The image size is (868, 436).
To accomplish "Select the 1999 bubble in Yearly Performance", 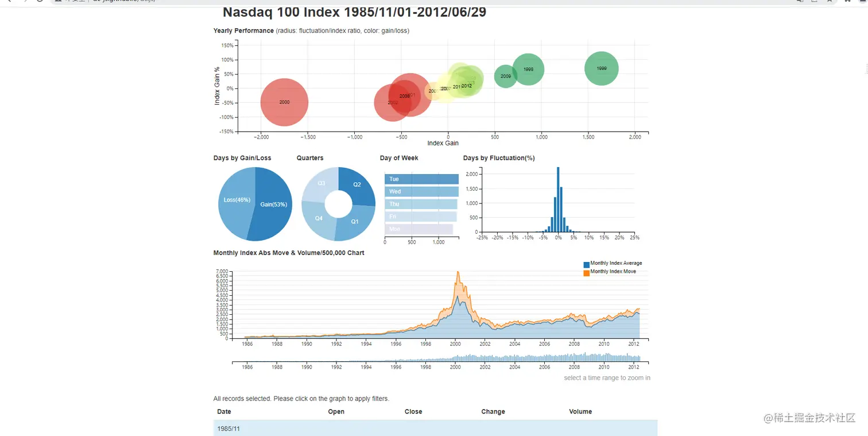I will (602, 68).
